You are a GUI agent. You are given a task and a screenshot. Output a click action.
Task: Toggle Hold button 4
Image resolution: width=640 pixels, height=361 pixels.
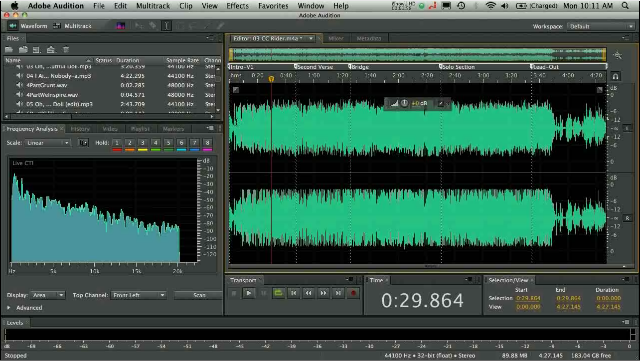tap(156, 143)
